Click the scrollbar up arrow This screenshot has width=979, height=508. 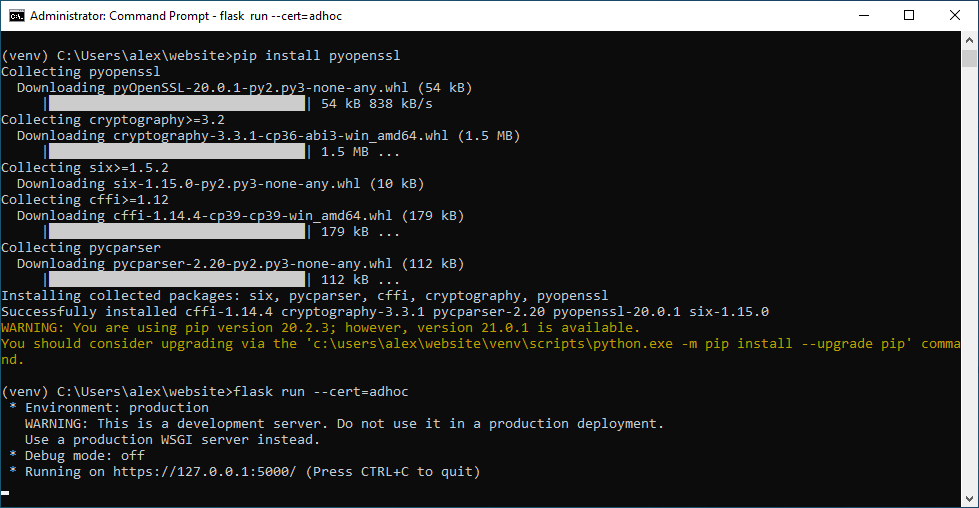969,40
